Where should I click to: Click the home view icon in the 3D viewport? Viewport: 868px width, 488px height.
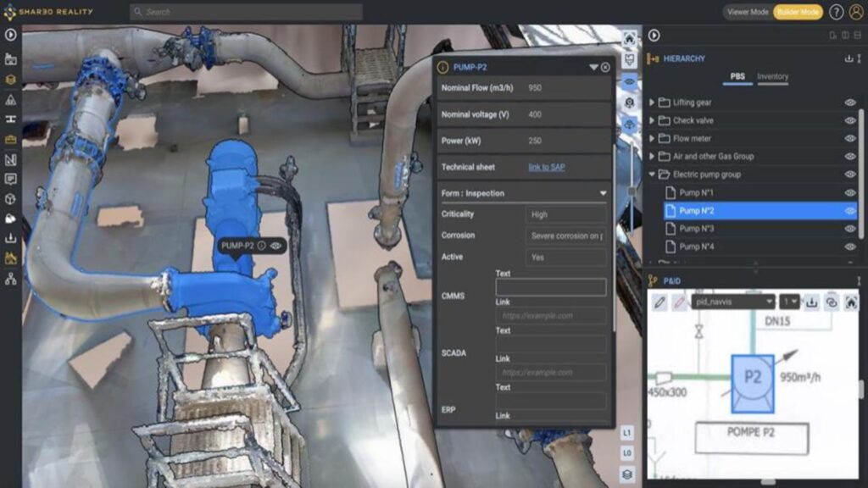[630, 39]
